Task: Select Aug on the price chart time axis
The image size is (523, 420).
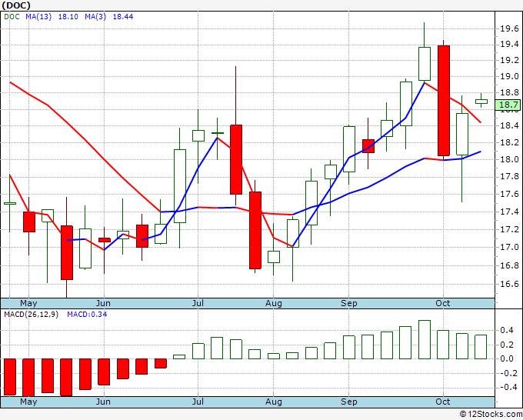Action: (274, 304)
